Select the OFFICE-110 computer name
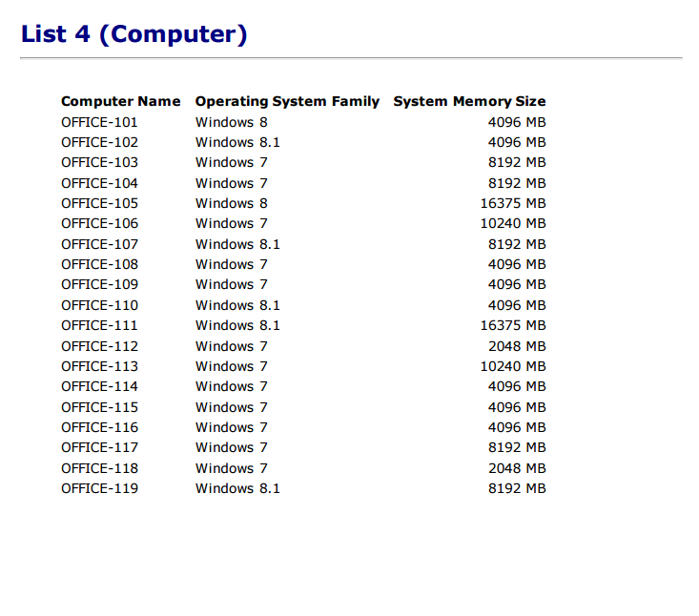 tap(99, 305)
